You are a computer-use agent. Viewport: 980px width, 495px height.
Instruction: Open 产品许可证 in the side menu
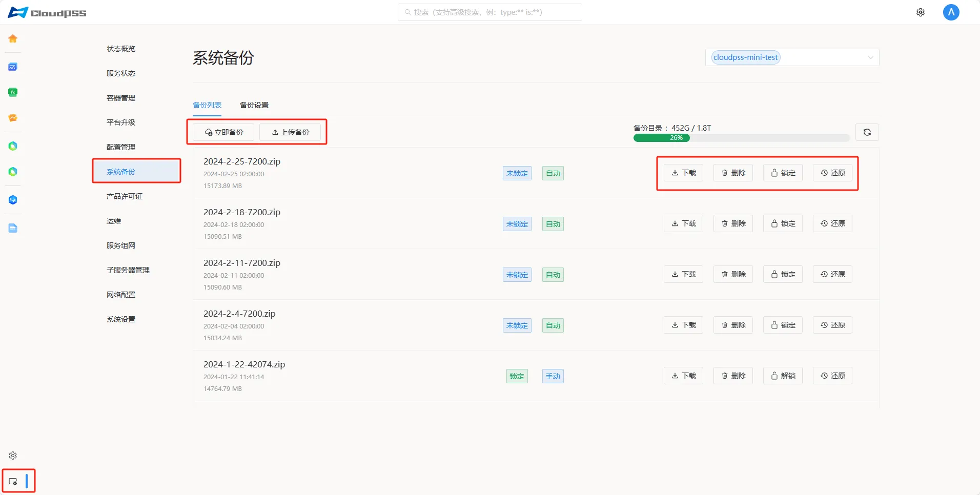click(125, 196)
